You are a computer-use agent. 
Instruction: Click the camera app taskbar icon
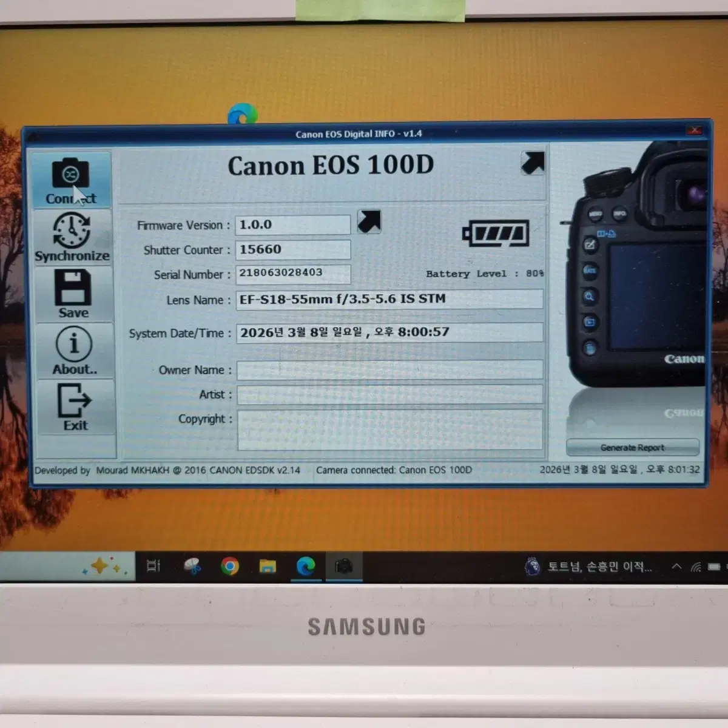[x=344, y=567]
